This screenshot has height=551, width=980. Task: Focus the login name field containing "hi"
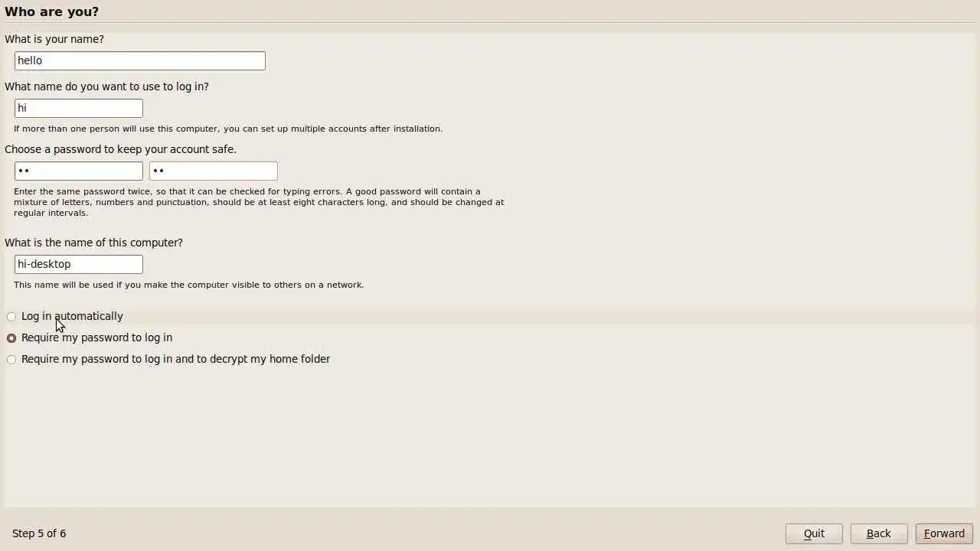78,108
